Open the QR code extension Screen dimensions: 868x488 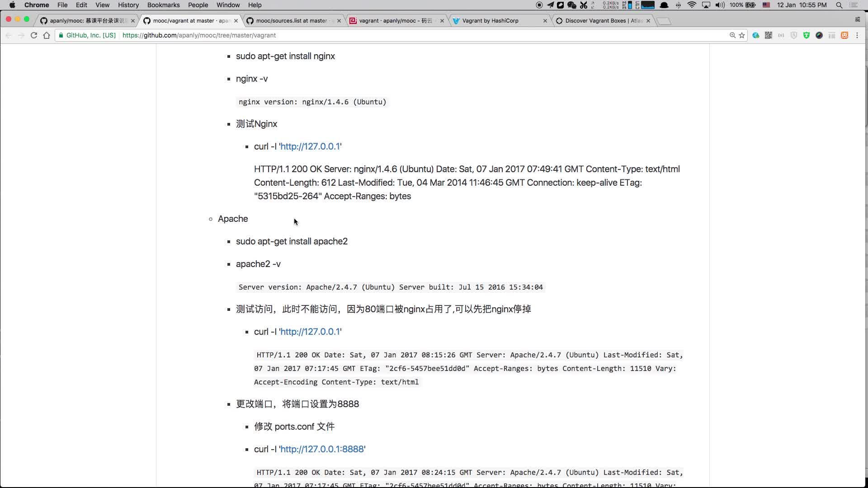click(x=768, y=35)
